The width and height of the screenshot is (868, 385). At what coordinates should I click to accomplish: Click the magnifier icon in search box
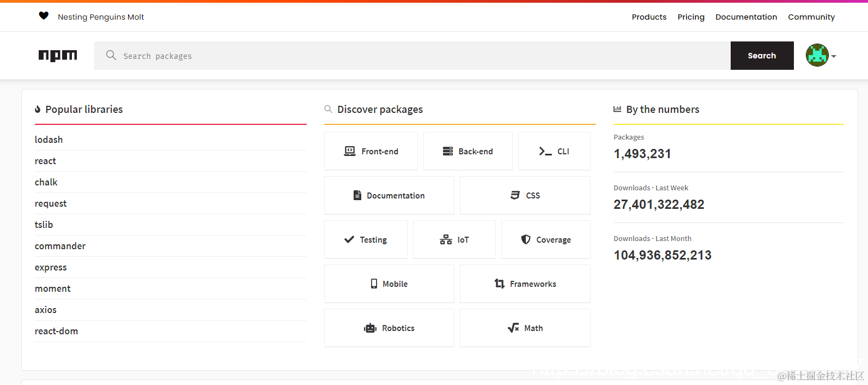[x=111, y=55]
